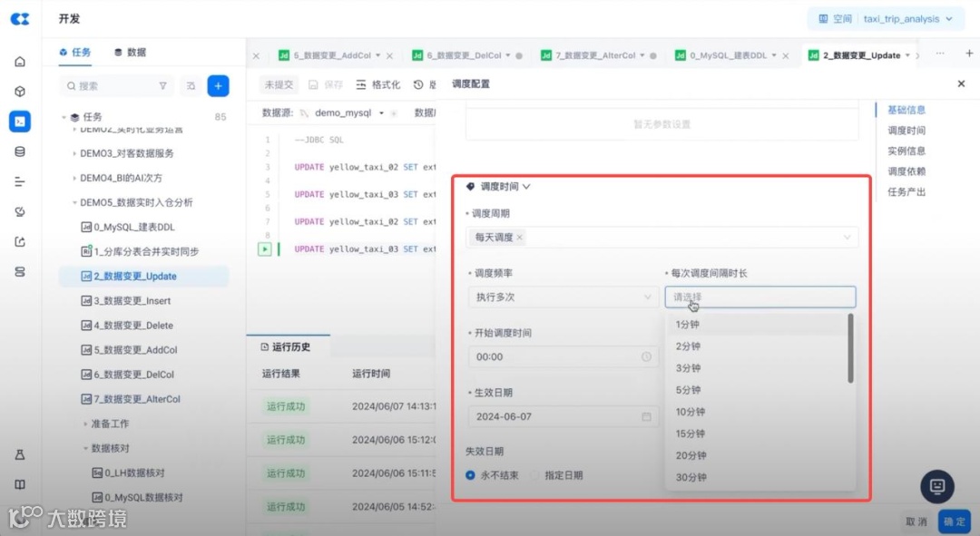Viewport: 980px width, 536px height.
Task: Click the clock icon in start time field
Action: point(646,356)
